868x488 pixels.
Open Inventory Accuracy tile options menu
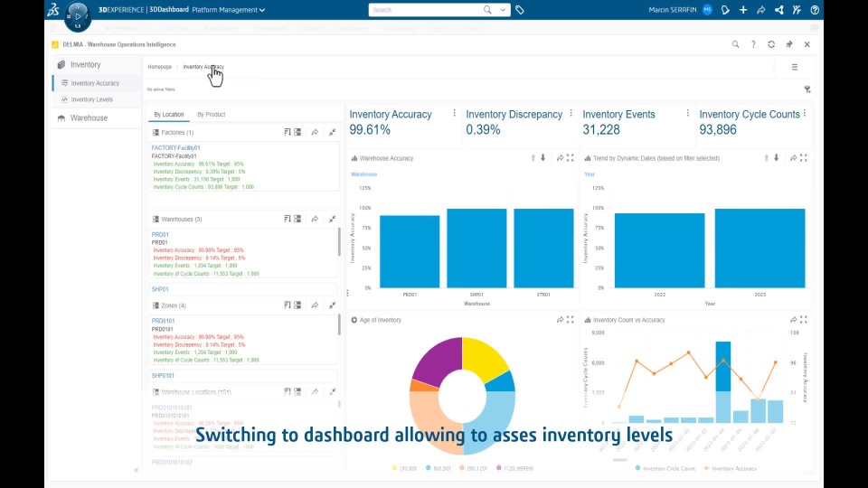pyautogui.click(x=455, y=113)
